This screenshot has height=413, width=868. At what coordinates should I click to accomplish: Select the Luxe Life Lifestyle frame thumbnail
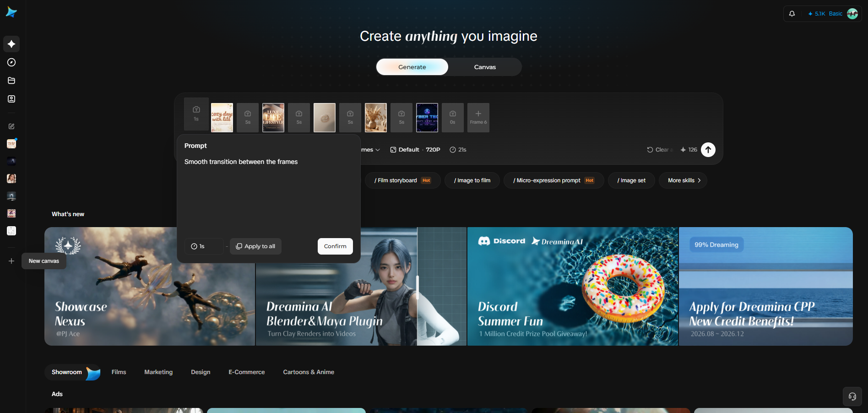click(x=273, y=118)
